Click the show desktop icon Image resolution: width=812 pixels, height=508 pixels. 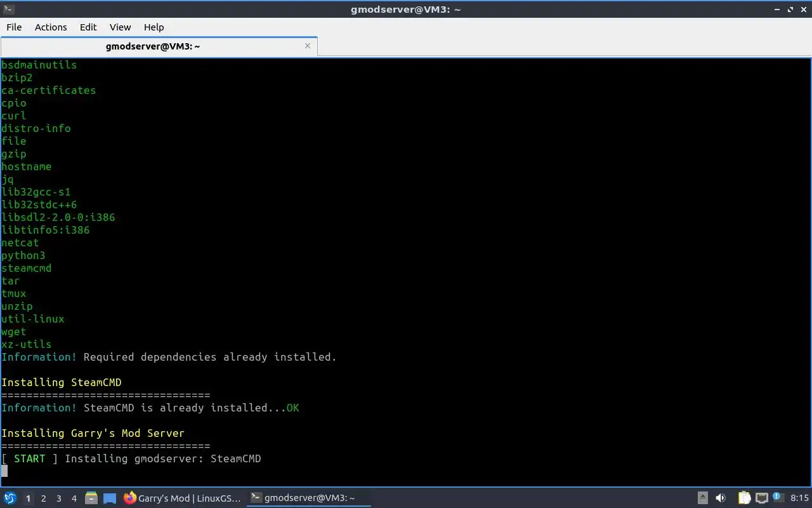pyautogui.click(x=109, y=498)
